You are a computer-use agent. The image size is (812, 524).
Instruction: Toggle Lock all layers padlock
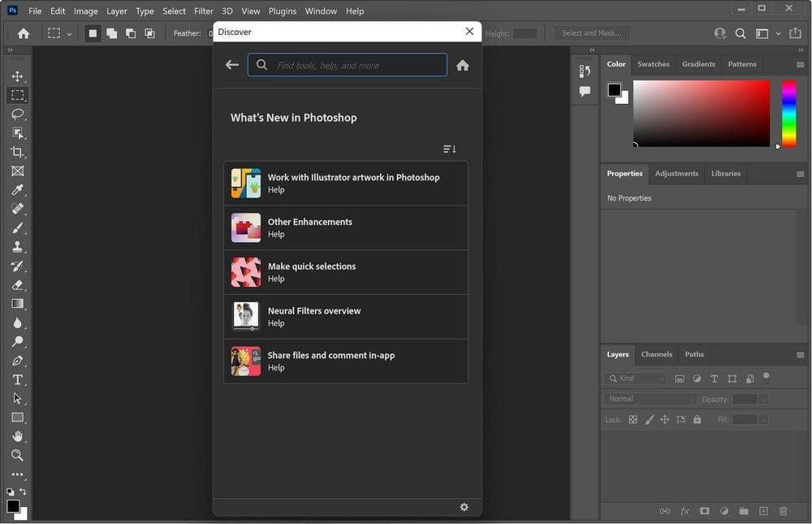point(697,419)
